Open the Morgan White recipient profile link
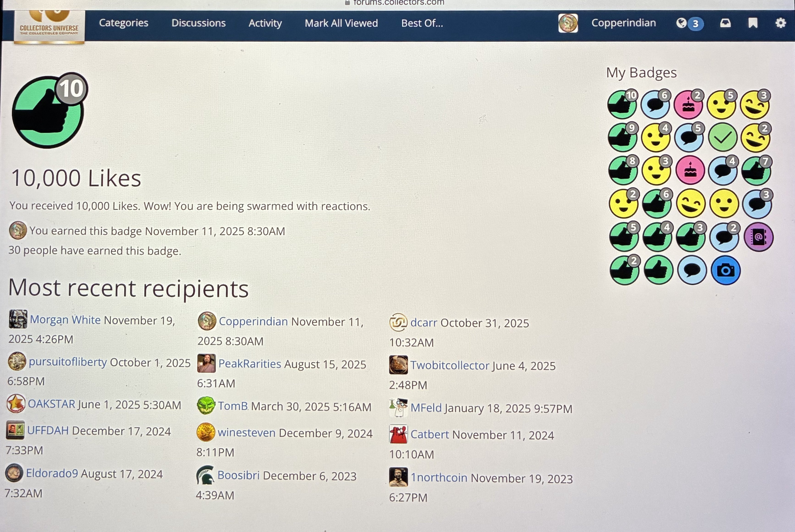Viewport: 795px width, 532px height. pos(65,320)
